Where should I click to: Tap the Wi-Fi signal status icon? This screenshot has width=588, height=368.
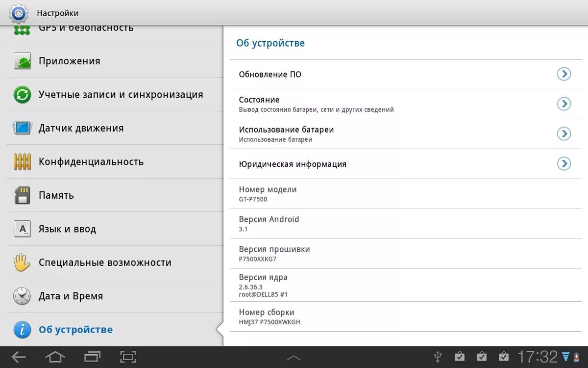(566, 357)
